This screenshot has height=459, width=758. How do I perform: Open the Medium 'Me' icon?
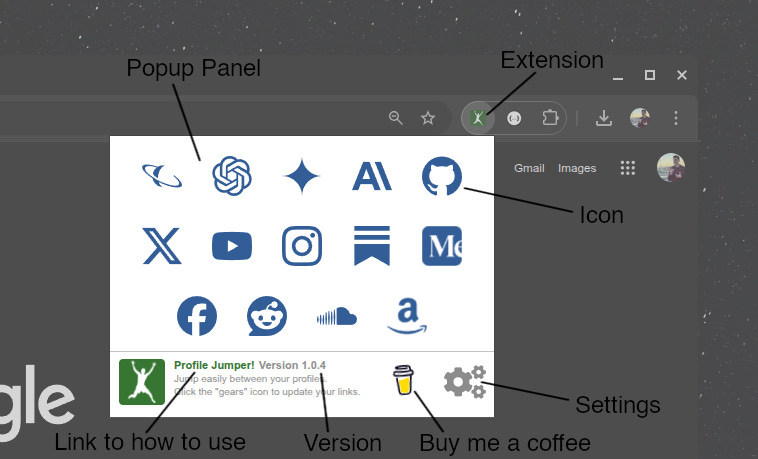click(442, 246)
